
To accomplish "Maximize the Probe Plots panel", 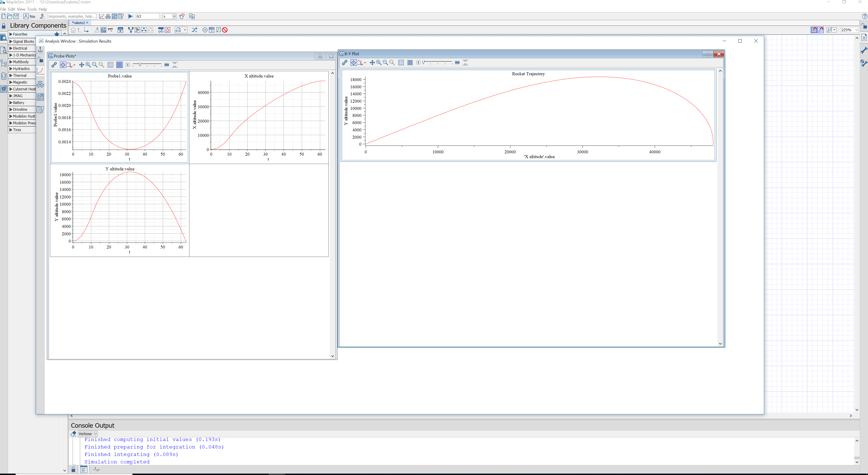I will coord(320,56).
